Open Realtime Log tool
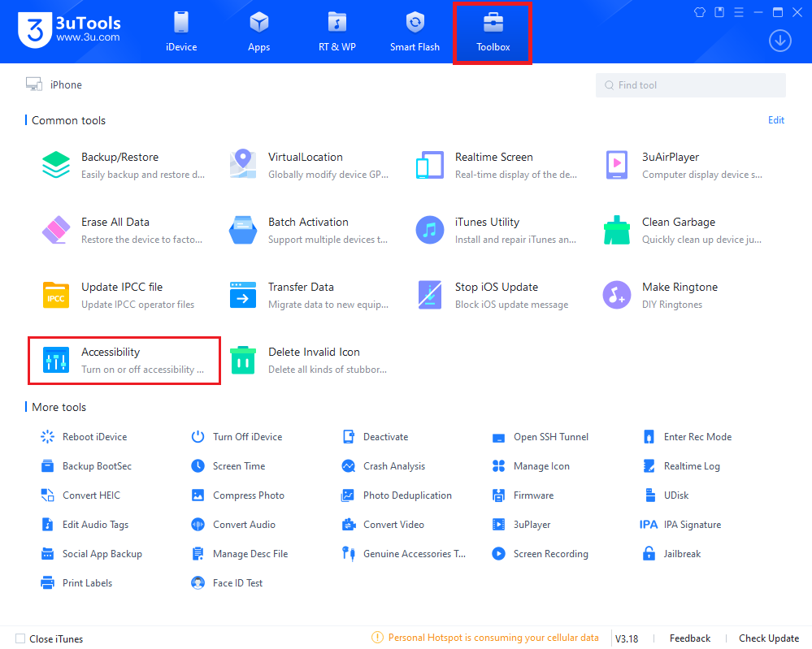The width and height of the screenshot is (812, 649). (x=681, y=465)
